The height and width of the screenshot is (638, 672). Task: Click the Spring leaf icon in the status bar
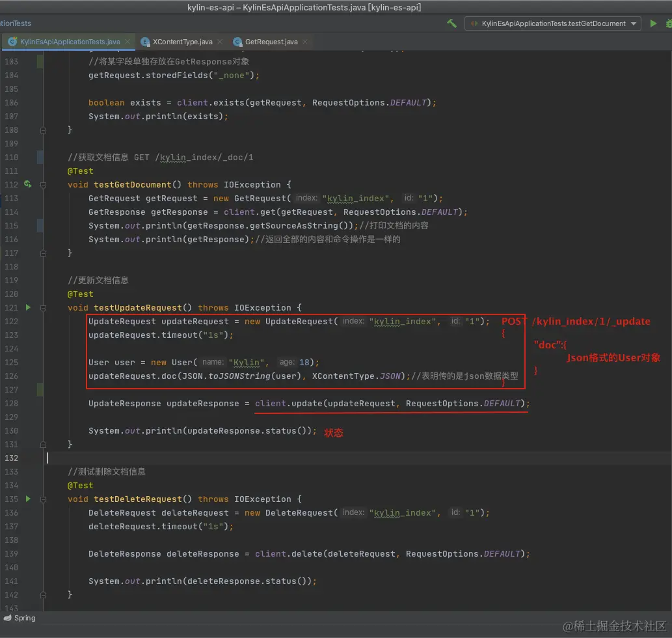tap(7, 618)
